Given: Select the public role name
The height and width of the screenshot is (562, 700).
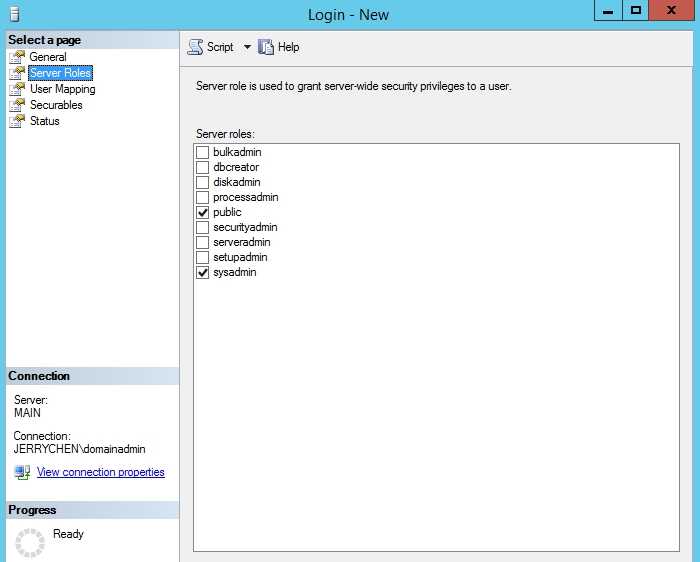Looking at the screenshot, I should (227, 212).
